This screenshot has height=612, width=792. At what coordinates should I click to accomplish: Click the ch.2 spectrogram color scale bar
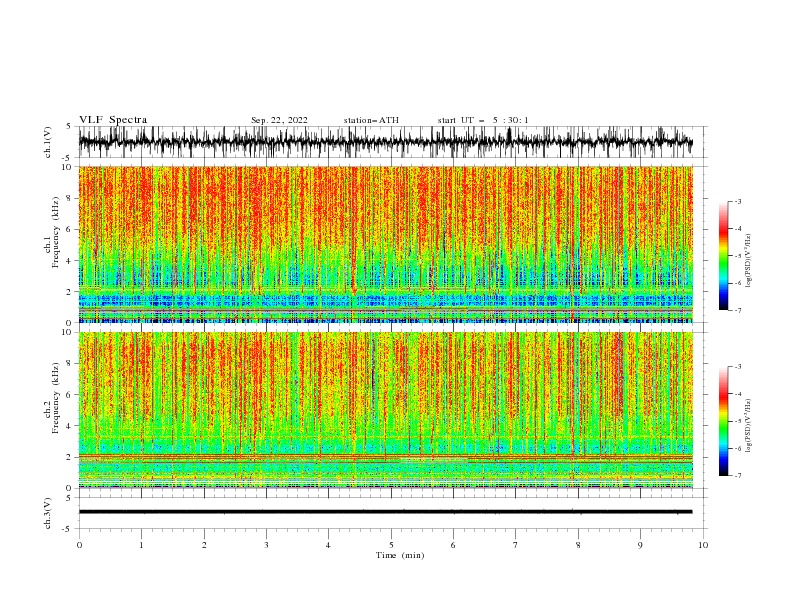[x=723, y=421]
